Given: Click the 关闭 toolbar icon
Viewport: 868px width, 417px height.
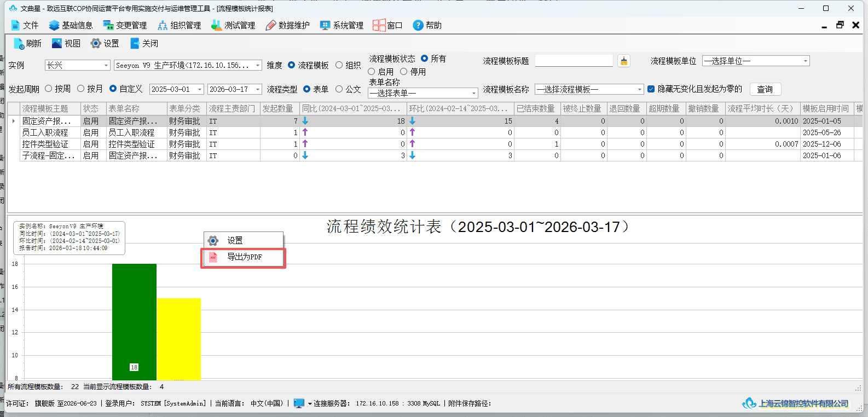Looking at the screenshot, I should point(135,43).
